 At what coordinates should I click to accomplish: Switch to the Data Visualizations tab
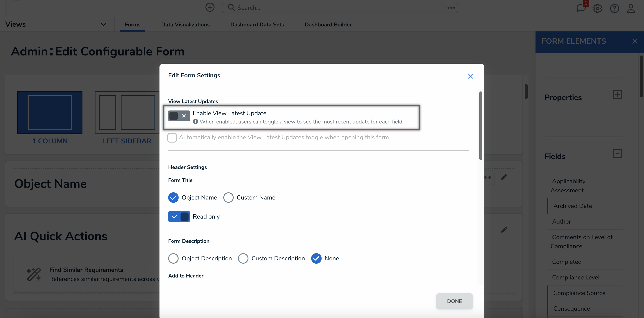tap(185, 24)
